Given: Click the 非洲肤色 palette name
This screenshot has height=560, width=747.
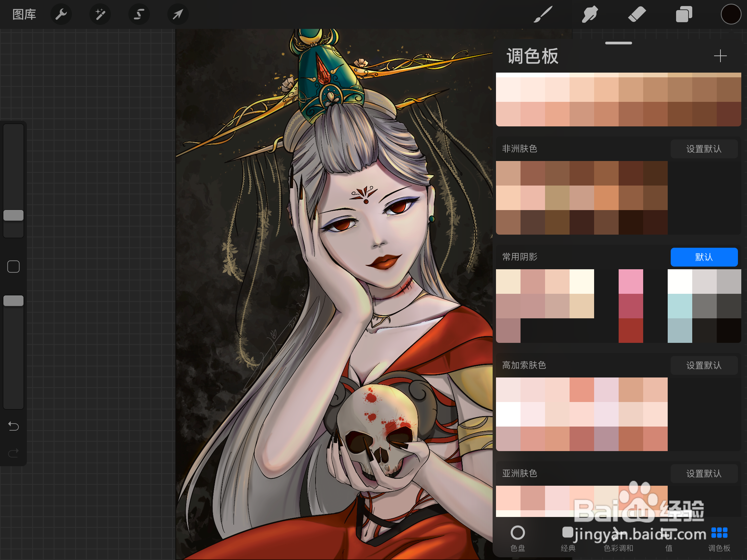Looking at the screenshot, I should pyautogui.click(x=520, y=149).
